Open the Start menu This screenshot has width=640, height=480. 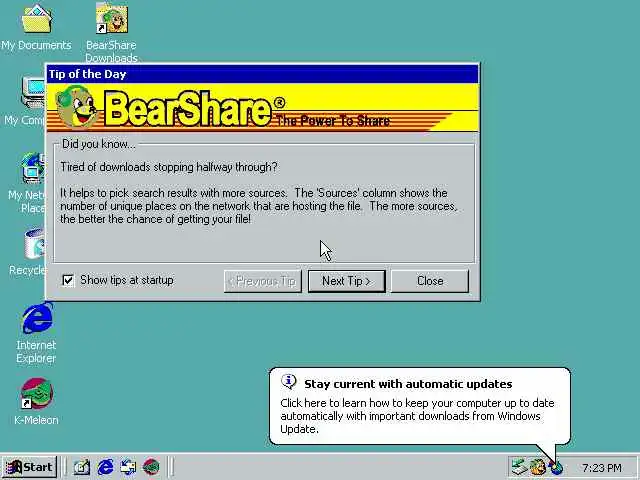pyautogui.click(x=29, y=467)
